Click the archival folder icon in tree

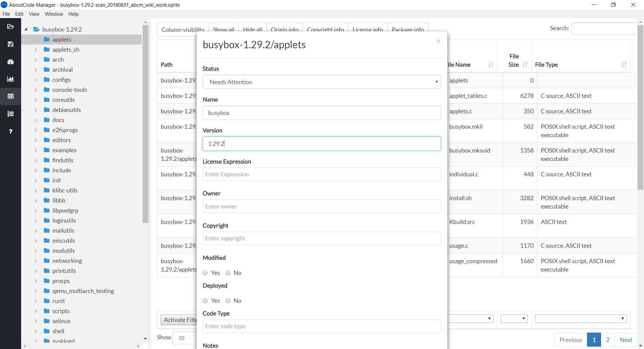pyautogui.click(x=47, y=70)
